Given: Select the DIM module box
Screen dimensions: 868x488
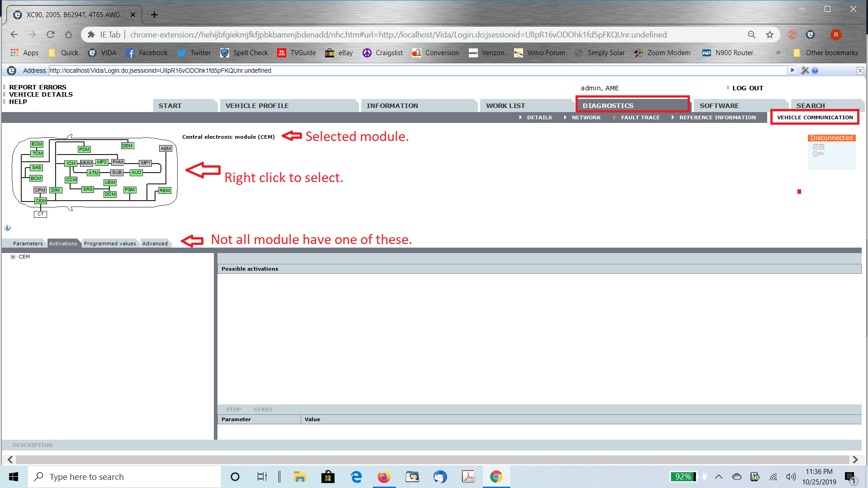Looking at the screenshot, I should coord(55,190).
